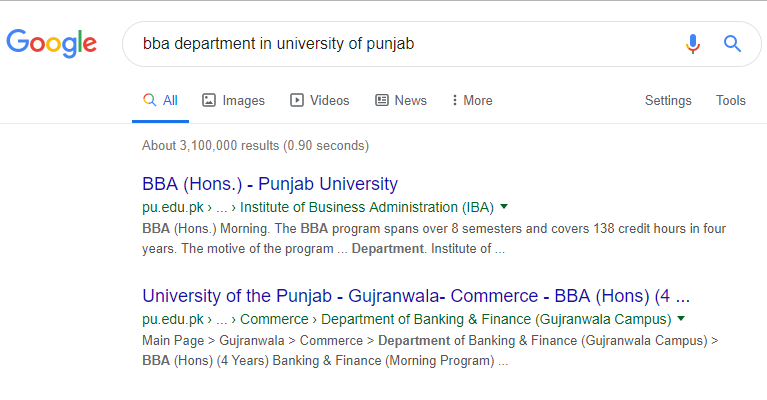767x400 pixels.
Task: Select the Videos results tab
Action: 329,100
